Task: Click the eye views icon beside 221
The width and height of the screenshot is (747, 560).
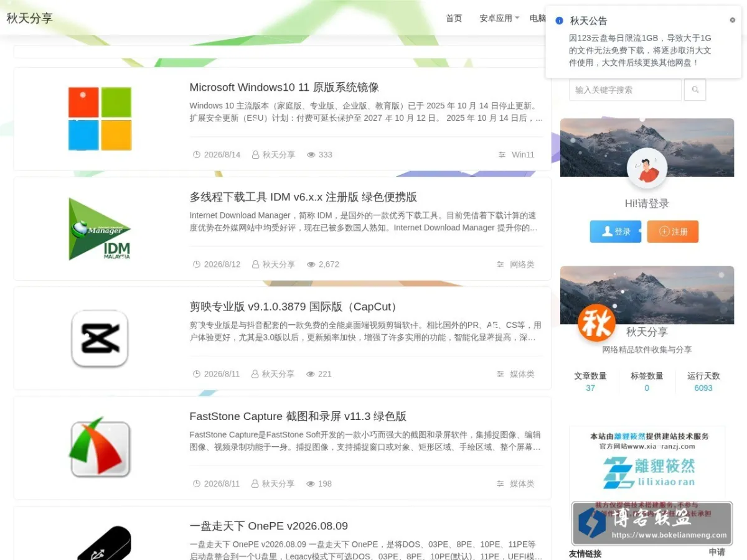Action: pos(311,374)
